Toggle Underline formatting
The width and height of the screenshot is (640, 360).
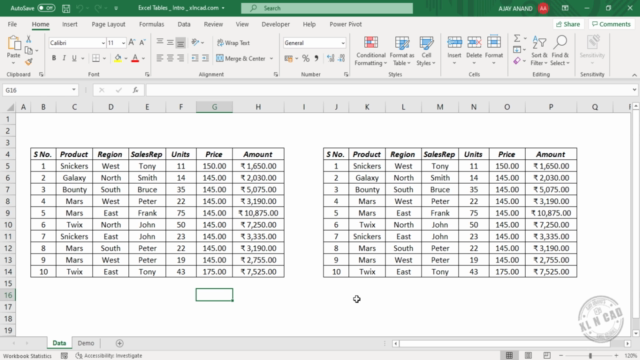click(x=74, y=58)
